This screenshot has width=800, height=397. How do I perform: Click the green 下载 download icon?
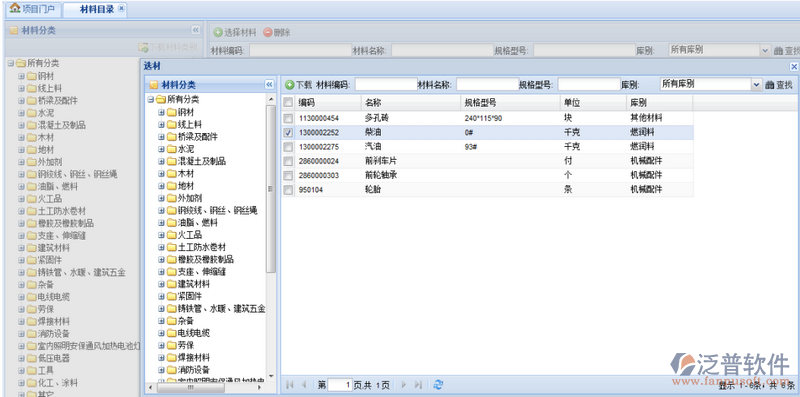click(289, 85)
